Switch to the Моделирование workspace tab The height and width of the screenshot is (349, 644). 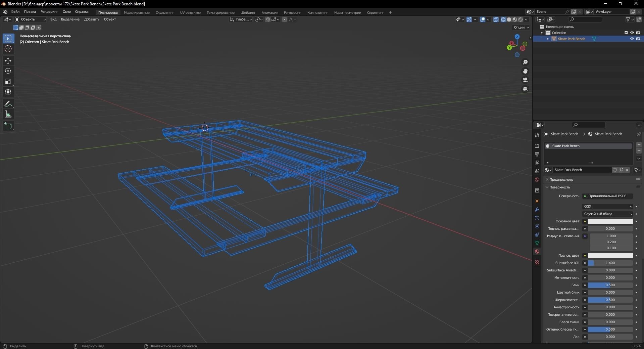point(137,12)
